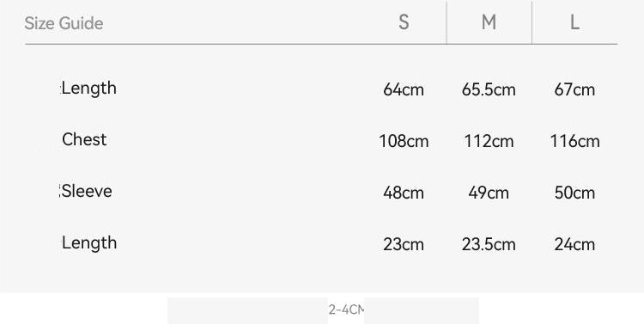Click the 48cm sleeve value

tap(404, 193)
